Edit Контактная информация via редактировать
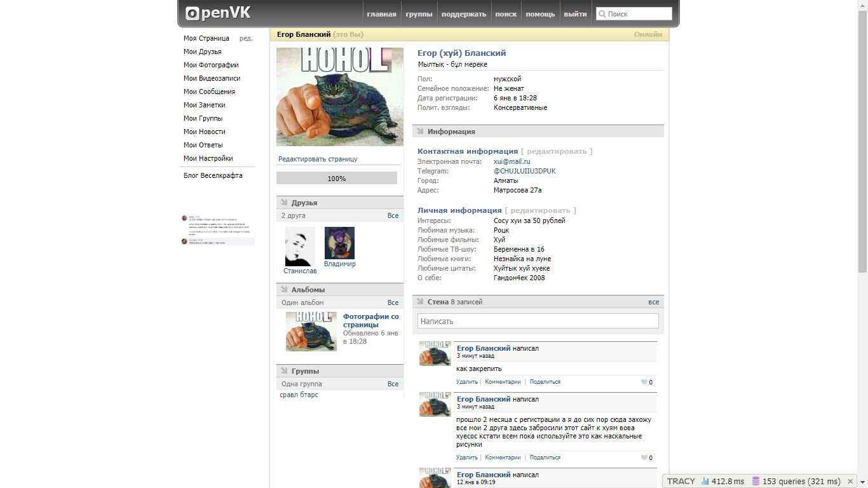 coord(557,151)
